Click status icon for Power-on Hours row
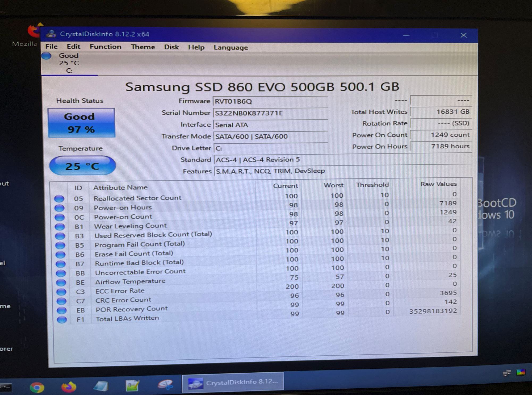 (59, 208)
